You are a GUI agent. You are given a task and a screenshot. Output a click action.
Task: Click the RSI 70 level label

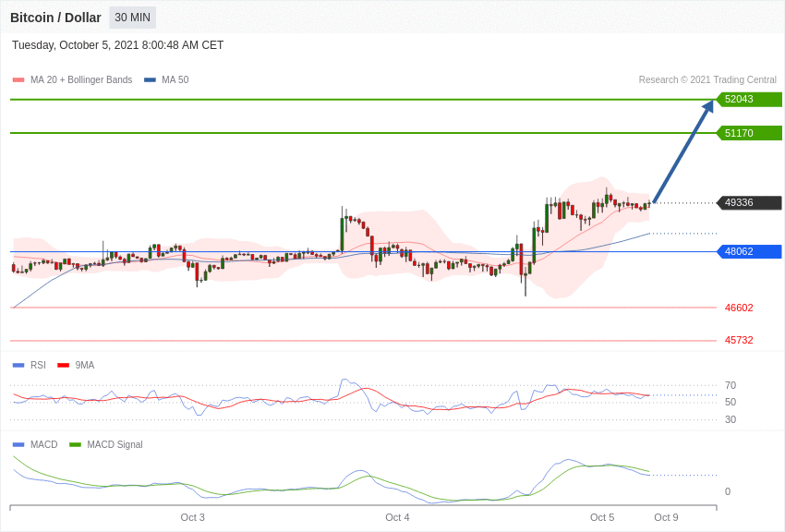pyautogui.click(x=731, y=385)
